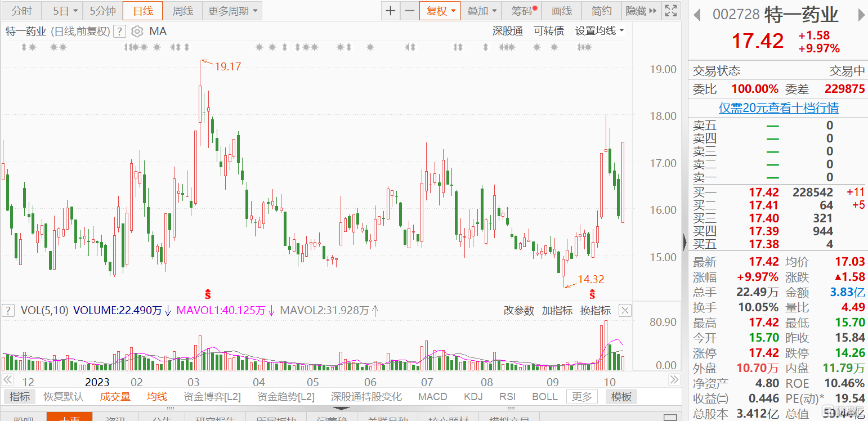The height and width of the screenshot is (421, 868).
Task: Enable 资金趋势[L2] indicator
Action: (286, 397)
